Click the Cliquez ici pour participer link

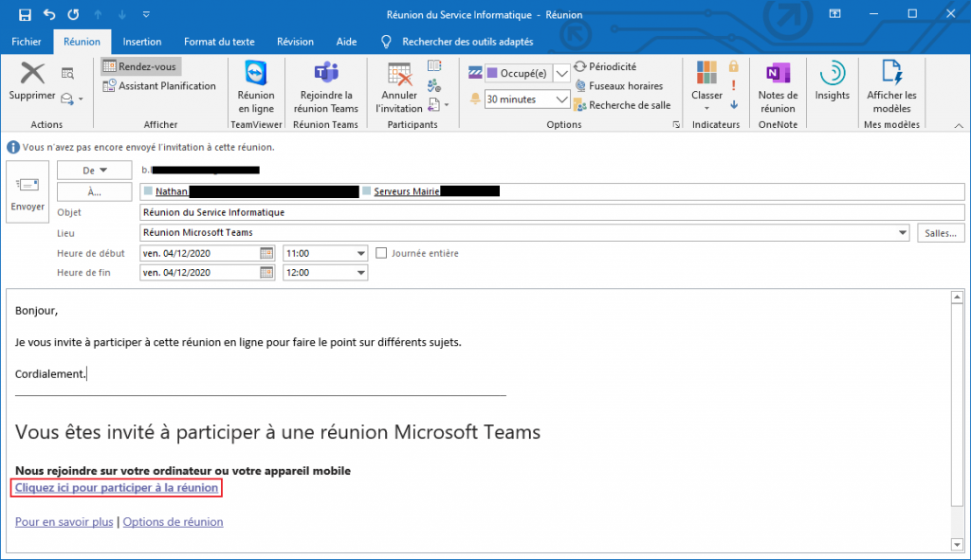(117, 488)
